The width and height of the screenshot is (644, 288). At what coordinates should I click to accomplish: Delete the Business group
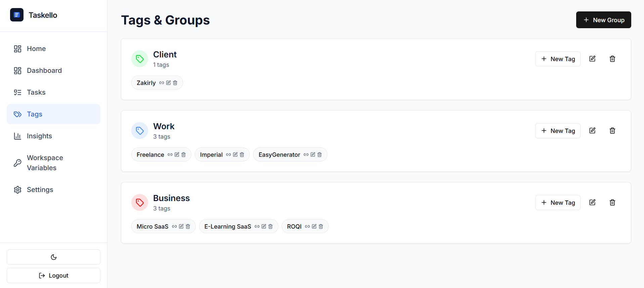(612, 202)
